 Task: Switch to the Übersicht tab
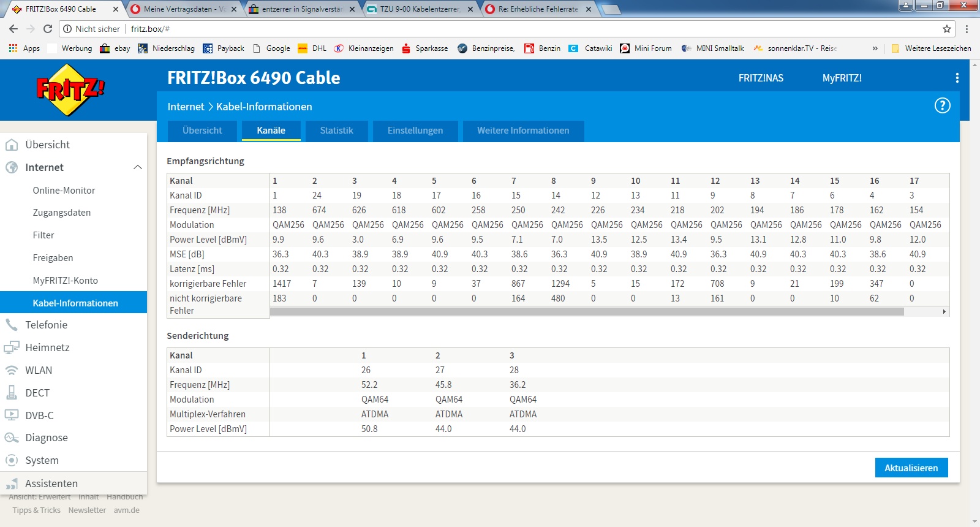(202, 131)
